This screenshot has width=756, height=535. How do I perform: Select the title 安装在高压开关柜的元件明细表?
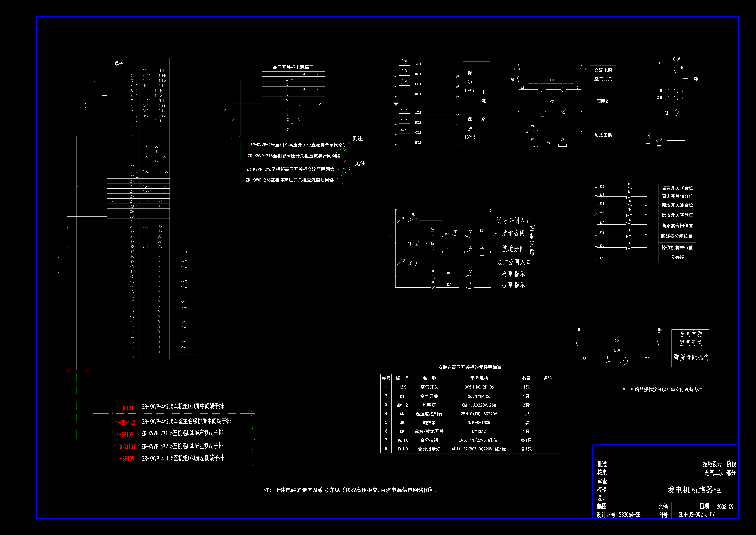click(x=470, y=367)
